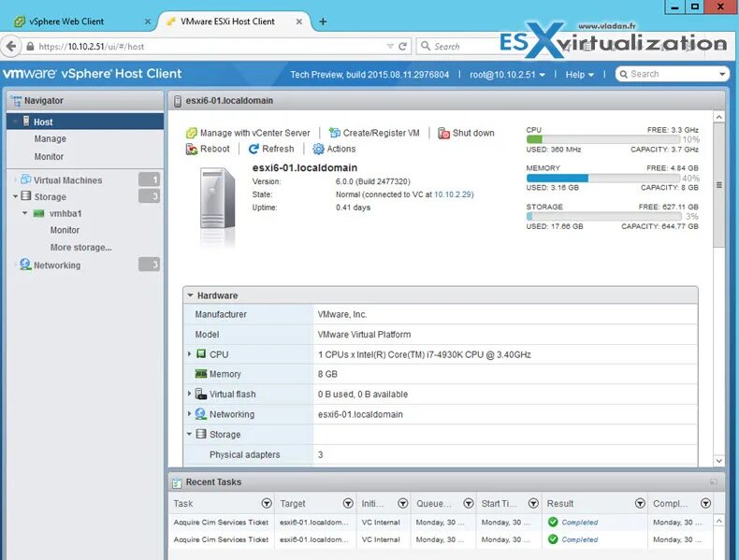The width and height of the screenshot is (739, 560).
Task: Click the Manage with vCenter Server icon
Action: click(192, 134)
